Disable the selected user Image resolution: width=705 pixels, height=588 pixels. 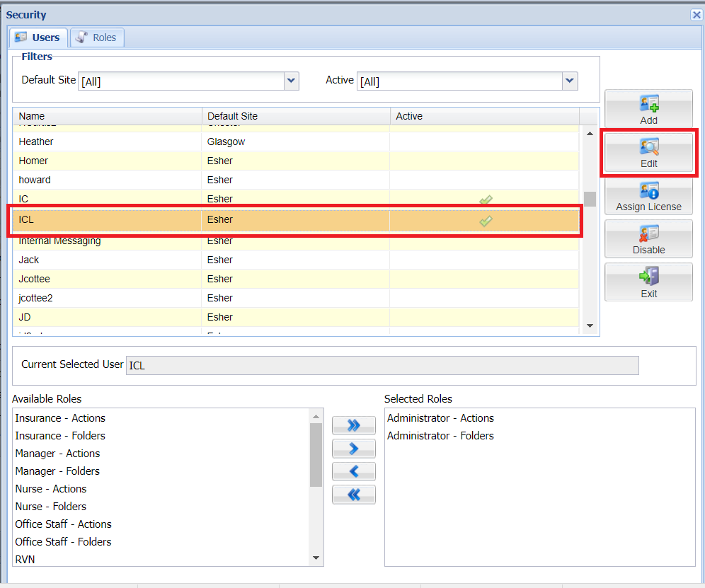(x=648, y=239)
